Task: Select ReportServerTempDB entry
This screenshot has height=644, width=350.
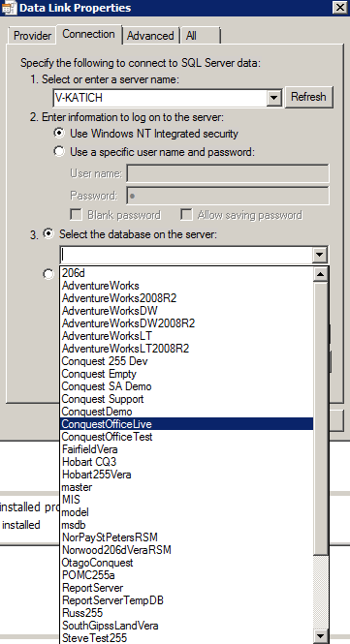Action: [187, 600]
